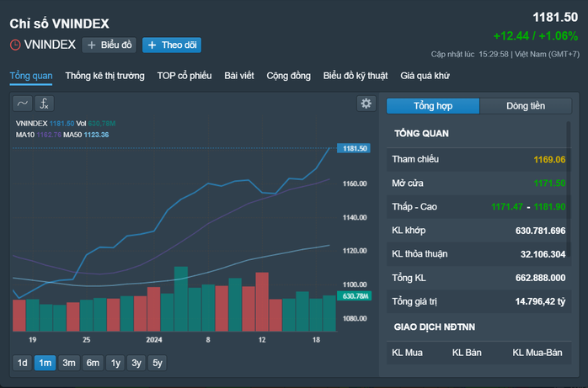The image size is (588, 388).
Task: Select the 3m time range
Action: 69,363
